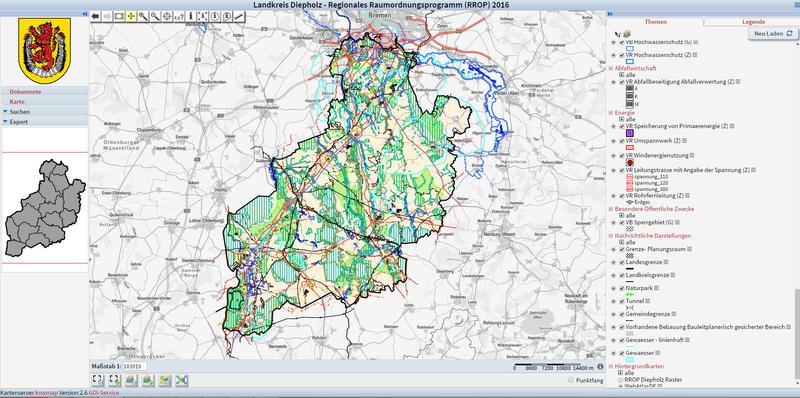The height and width of the screenshot is (398, 800).
Task: Click the full extent icon below the map
Action: coord(98,380)
